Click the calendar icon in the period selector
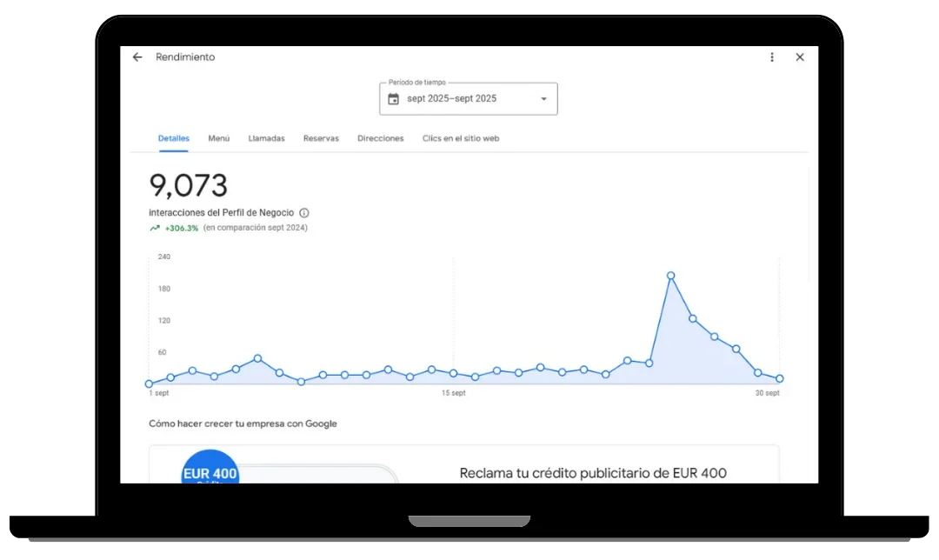The image size is (939, 560). point(395,98)
